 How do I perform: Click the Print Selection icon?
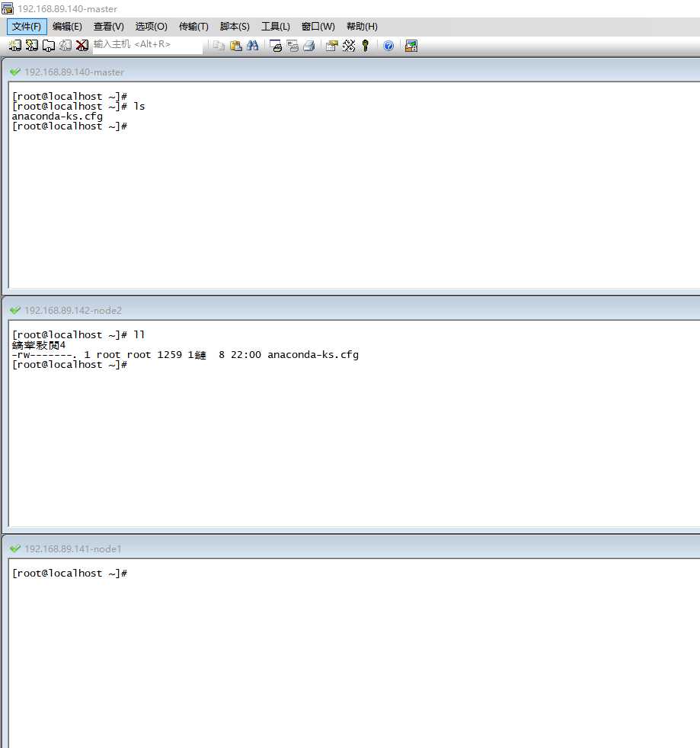pyautogui.click(x=292, y=45)
